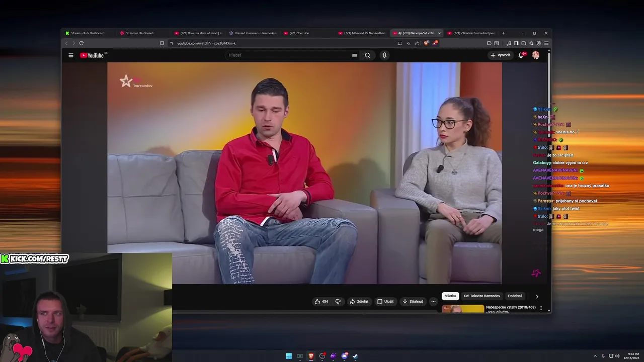This screenshot has width=644, height=362.
Task: Click the video player to pause
Action: pos(304,173)
